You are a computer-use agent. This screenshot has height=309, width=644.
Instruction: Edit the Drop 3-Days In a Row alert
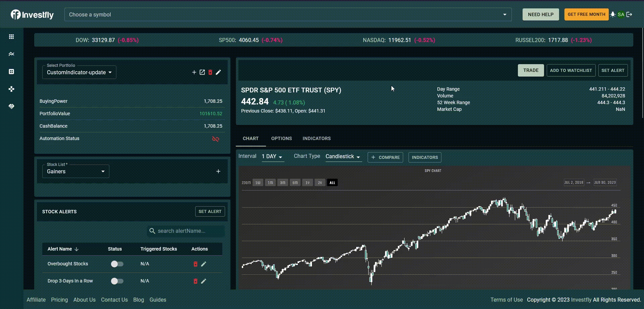[204, 281]
